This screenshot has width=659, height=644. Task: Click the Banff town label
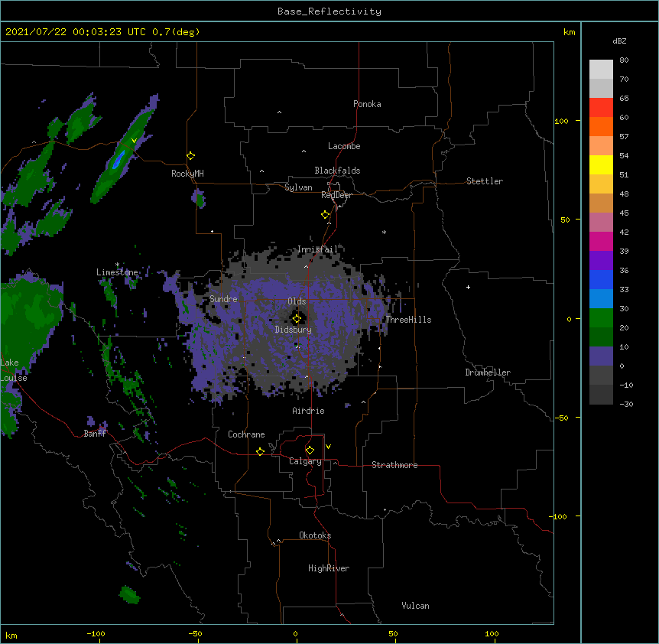tap(95, 434)
